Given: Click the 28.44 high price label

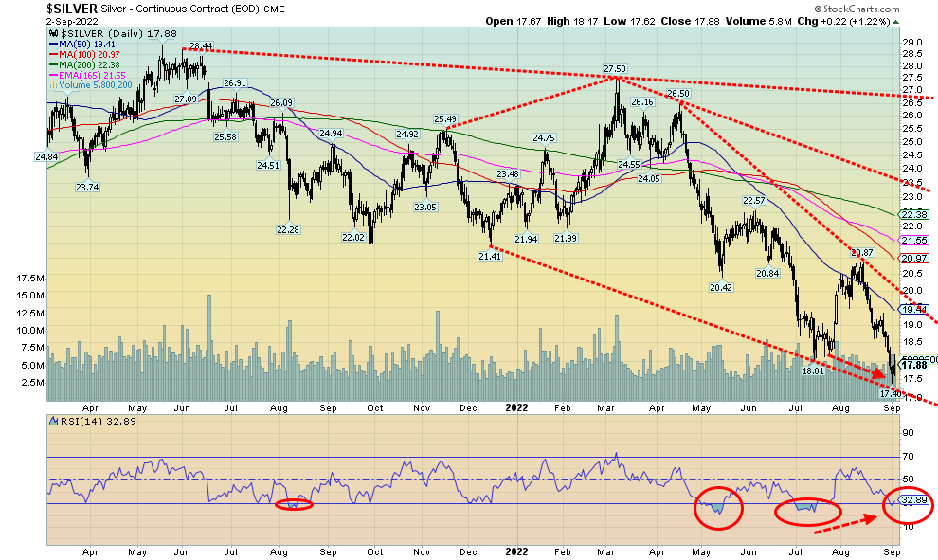Looking at the screenshot, I should pos(200,45).
